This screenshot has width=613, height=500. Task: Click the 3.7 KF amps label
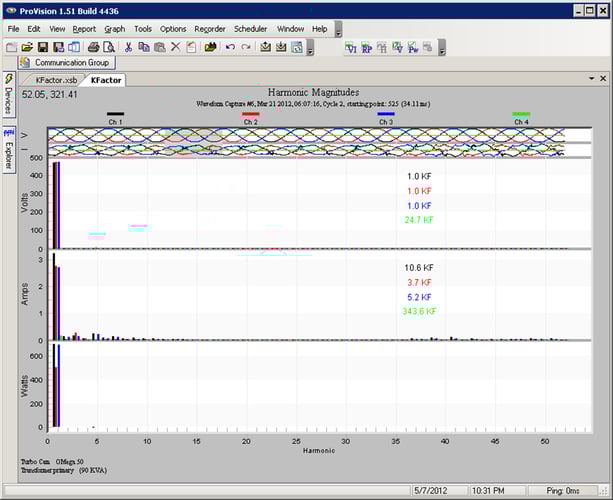419,283
